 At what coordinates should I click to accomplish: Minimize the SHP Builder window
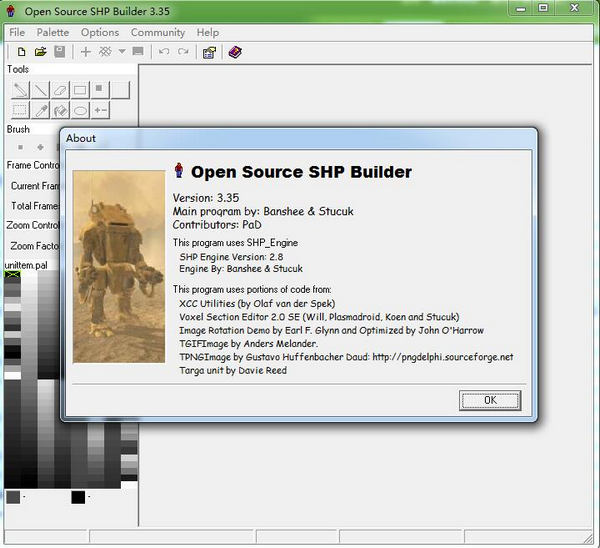(x=521, y=8)
